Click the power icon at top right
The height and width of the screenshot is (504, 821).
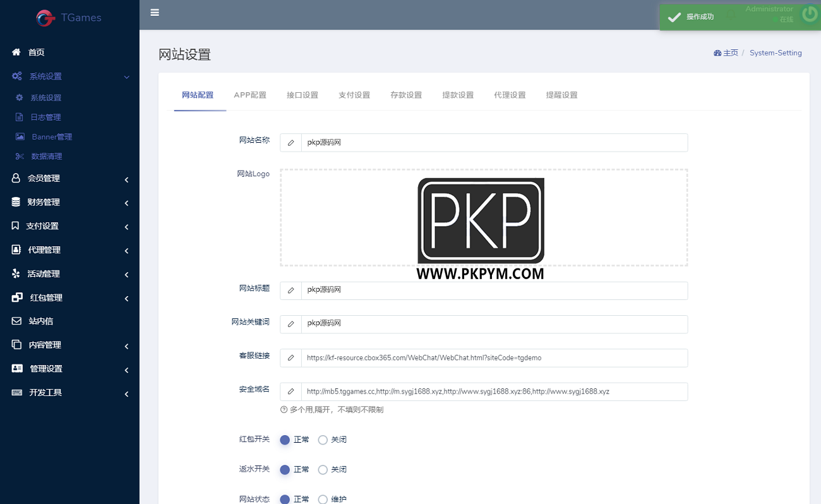tap(810, 14)
